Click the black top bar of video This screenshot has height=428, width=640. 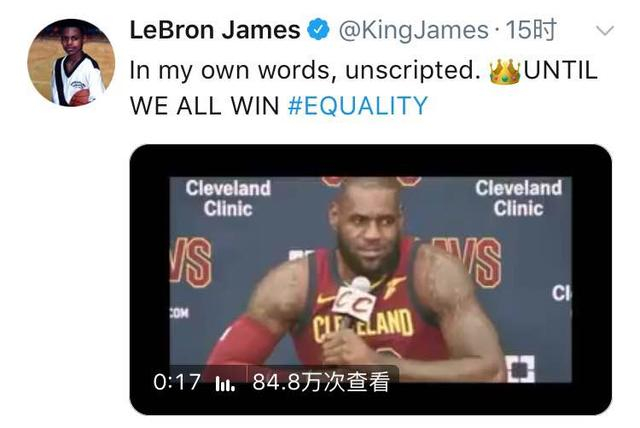coord(370,160)
